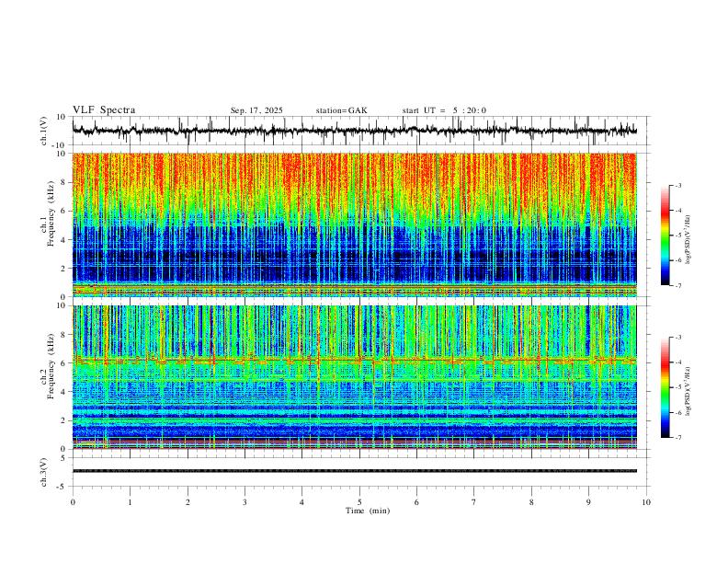Viewport: 728px width, 563px height.
Task: Click the ch.1 spectrogram colorbar
Action: (x=665, y=236)
